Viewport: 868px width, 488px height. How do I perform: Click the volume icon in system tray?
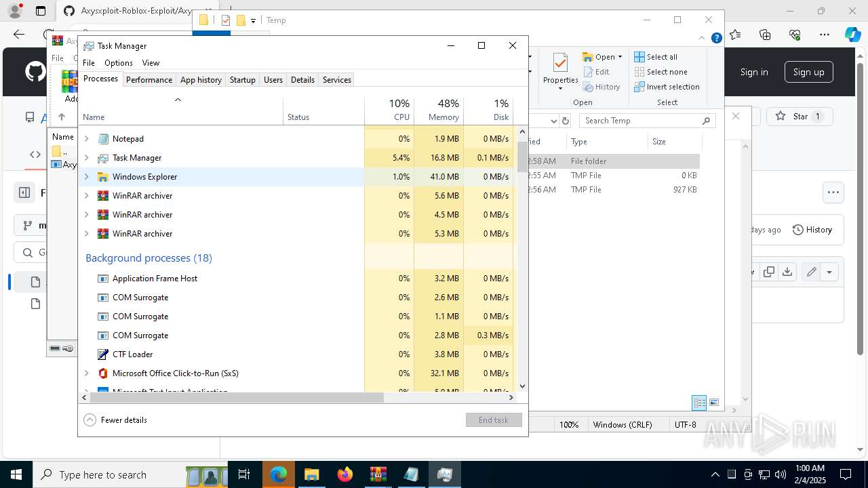coord(780,474)
